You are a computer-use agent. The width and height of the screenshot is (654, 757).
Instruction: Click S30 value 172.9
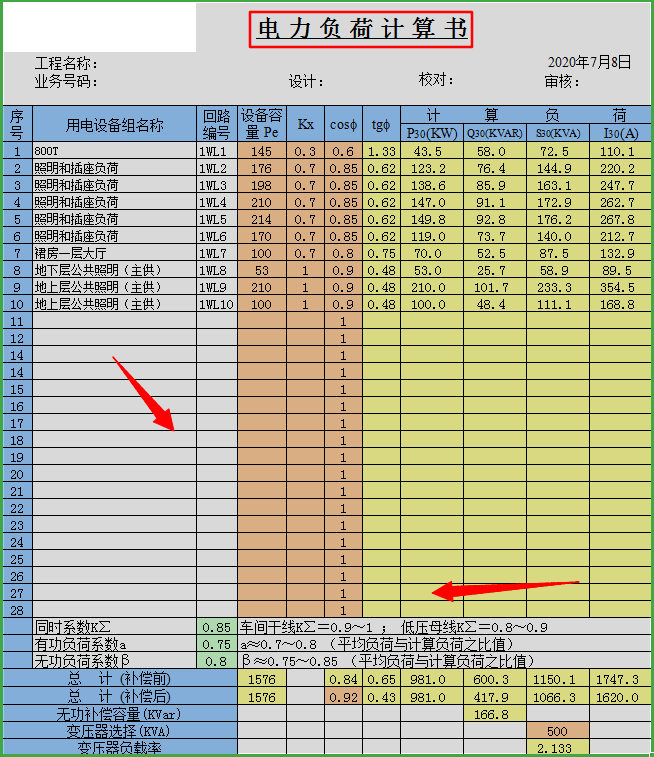click(558, 202)
